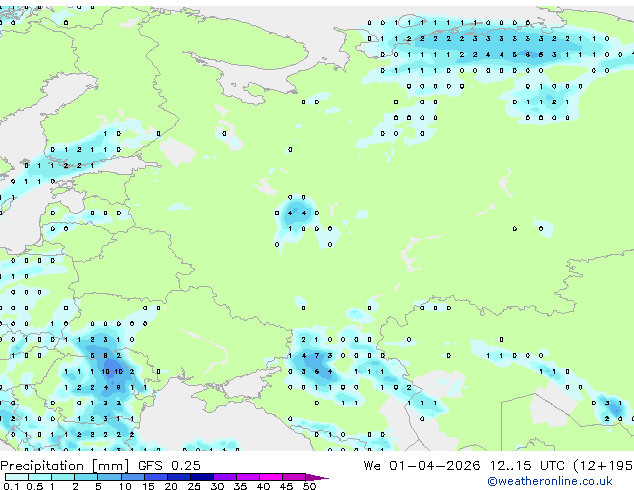
Task: Click the 1–2 mm legend swatch
Action: click(63, 477)
